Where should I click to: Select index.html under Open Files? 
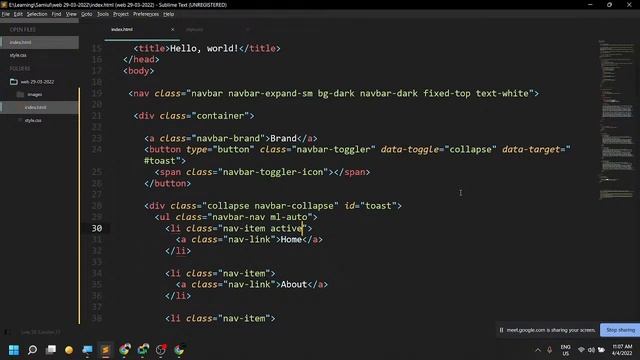tap(40, 42)
